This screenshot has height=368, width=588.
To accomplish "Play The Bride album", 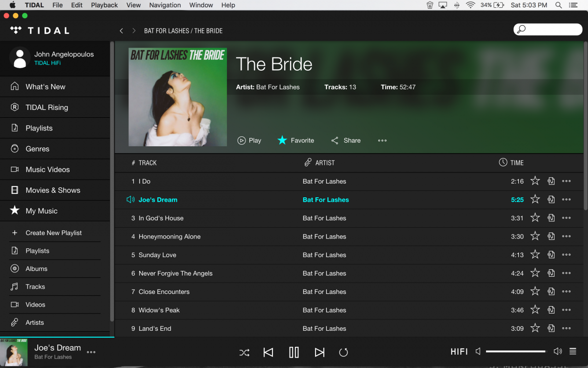I will [249, 140].
